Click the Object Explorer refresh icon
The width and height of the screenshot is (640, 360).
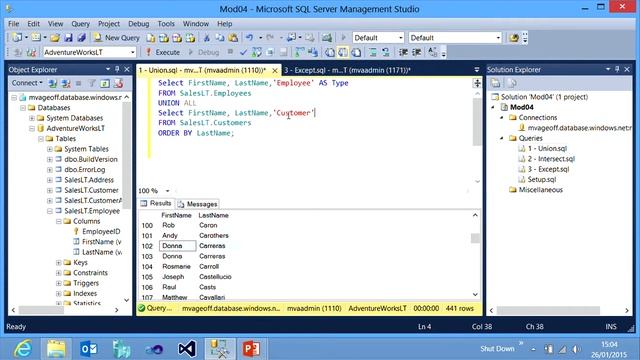105,83
